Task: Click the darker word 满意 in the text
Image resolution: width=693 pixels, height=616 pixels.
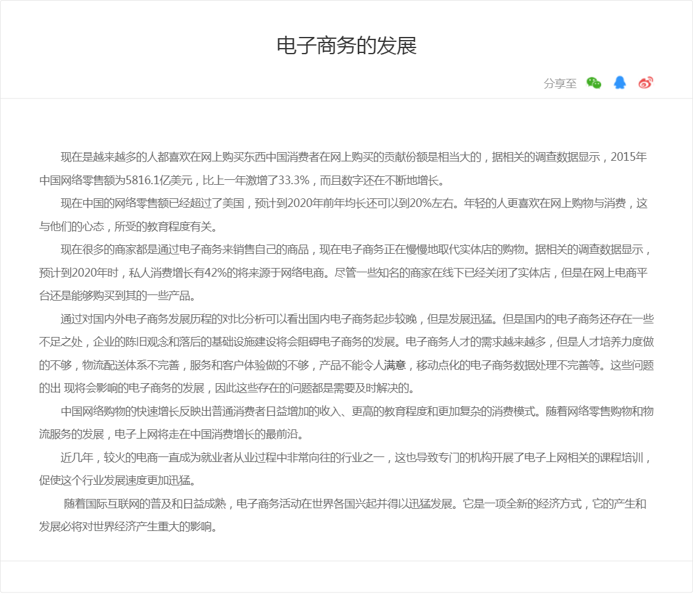Action: click(x=395, y=365)
